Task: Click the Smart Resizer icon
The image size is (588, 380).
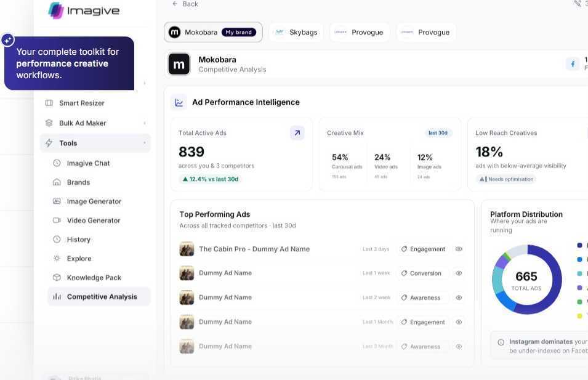Action: (x=49, y=103)
